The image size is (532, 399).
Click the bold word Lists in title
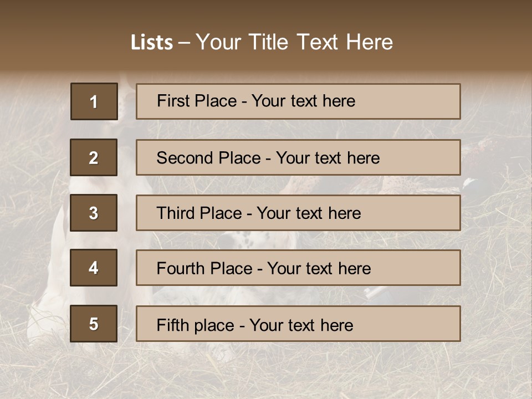[x=151, y=43]
